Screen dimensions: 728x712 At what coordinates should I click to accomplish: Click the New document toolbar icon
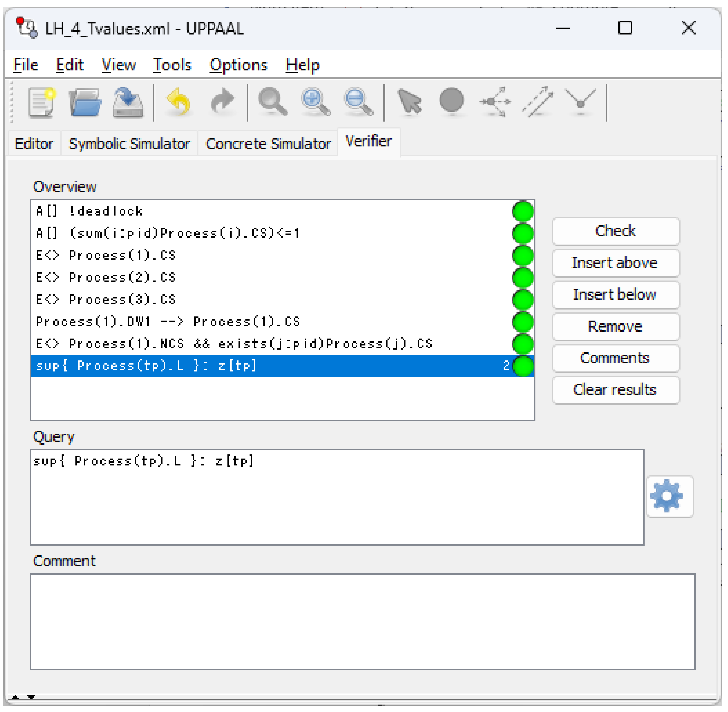(x=41, y=102)
